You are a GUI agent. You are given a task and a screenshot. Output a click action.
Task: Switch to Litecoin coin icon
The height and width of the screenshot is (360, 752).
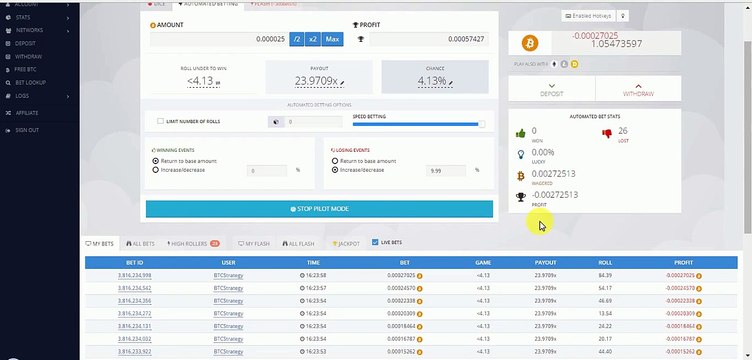(564, 64)
